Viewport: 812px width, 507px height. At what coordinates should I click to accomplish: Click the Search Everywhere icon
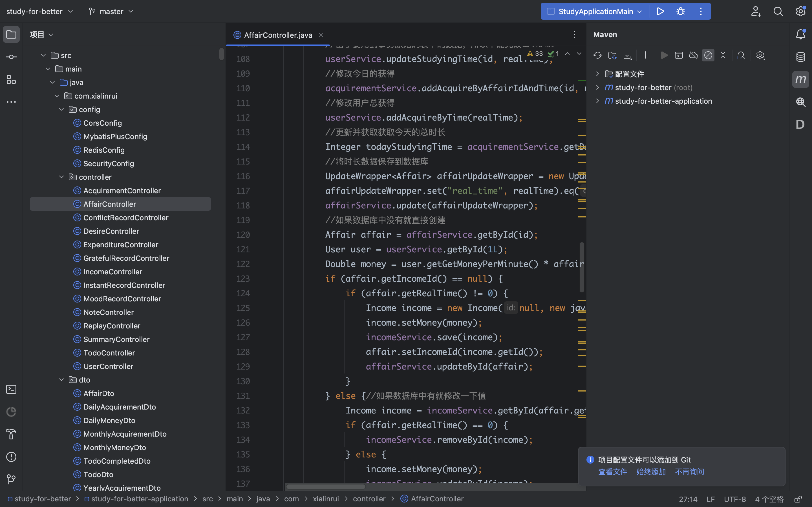click(x=778, y=11)
